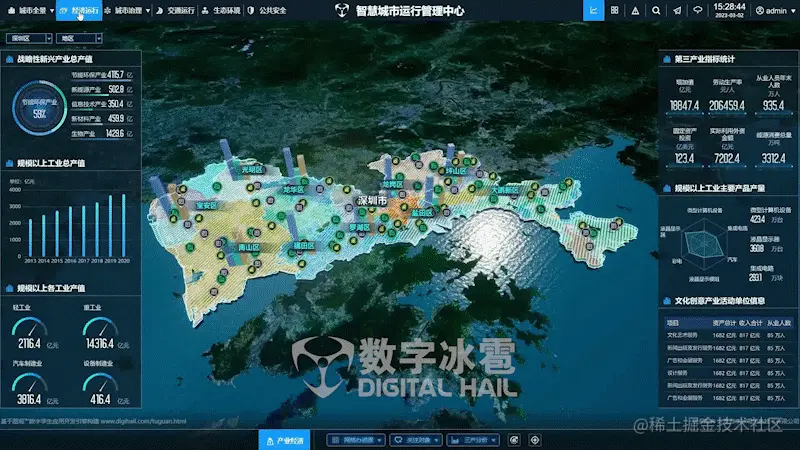Select the 4115.7 industry value row
The image size is (800, 450).
pos(102,75)
